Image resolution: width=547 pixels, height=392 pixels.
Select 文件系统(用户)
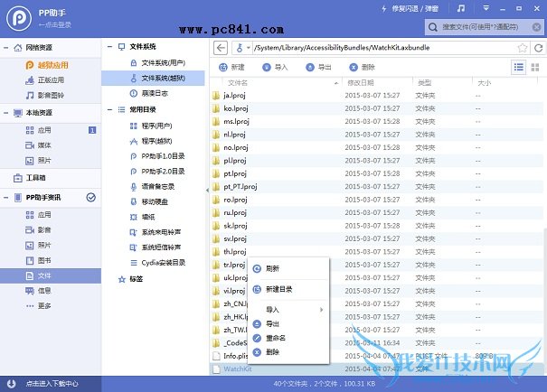click(157, 62)
